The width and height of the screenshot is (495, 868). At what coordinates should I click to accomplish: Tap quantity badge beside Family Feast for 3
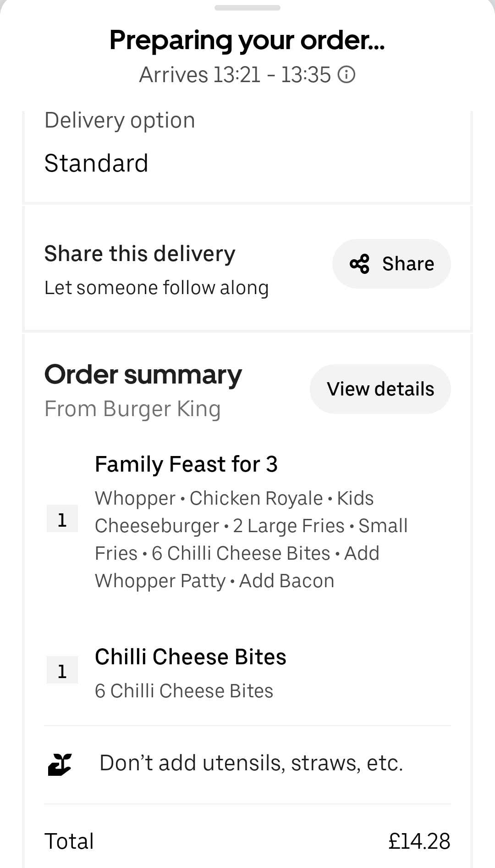(62, 519)
